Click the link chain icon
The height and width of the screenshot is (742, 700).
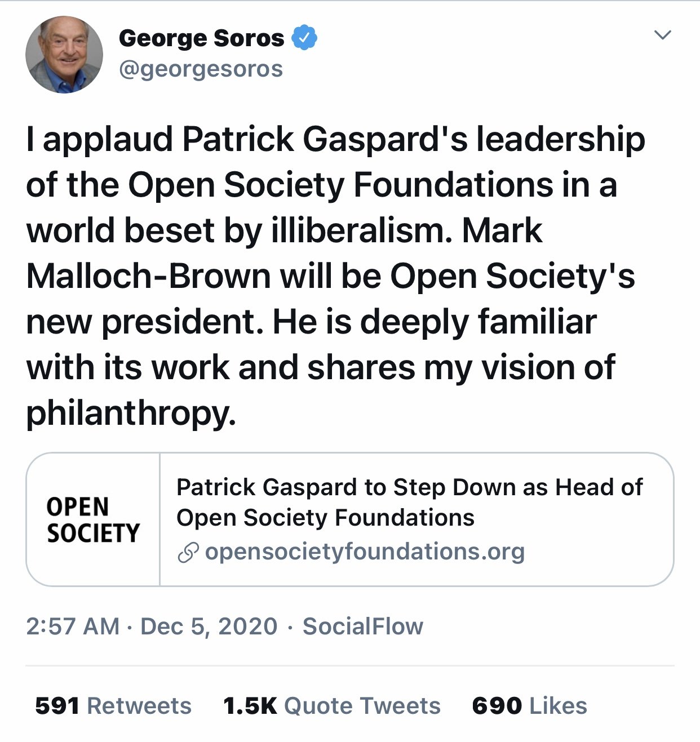(188, 553)
